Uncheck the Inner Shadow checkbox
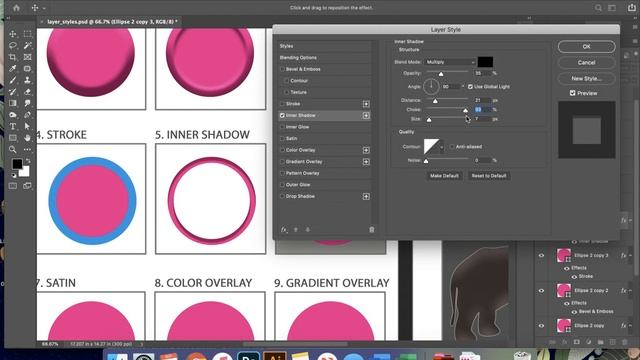 tap(282, 116)
